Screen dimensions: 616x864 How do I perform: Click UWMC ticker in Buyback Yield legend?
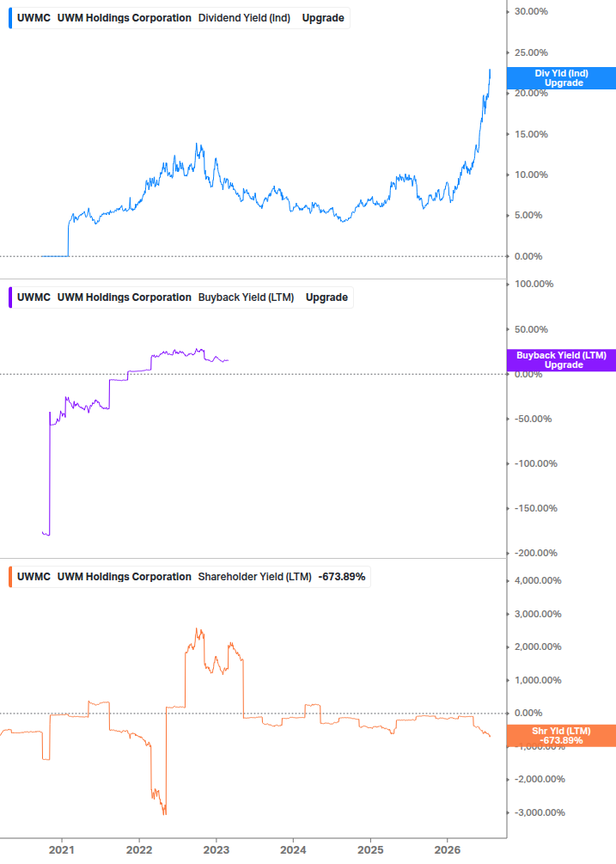[x=34, y=297]
